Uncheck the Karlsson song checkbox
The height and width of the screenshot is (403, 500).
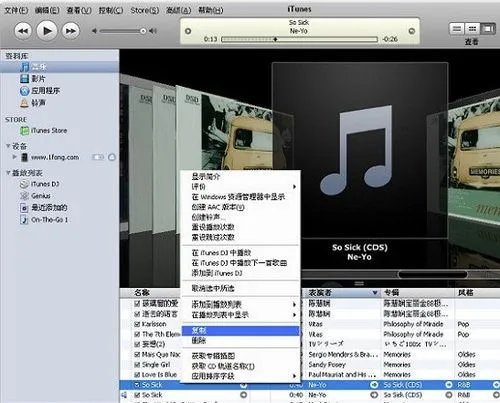coord(137,324)
